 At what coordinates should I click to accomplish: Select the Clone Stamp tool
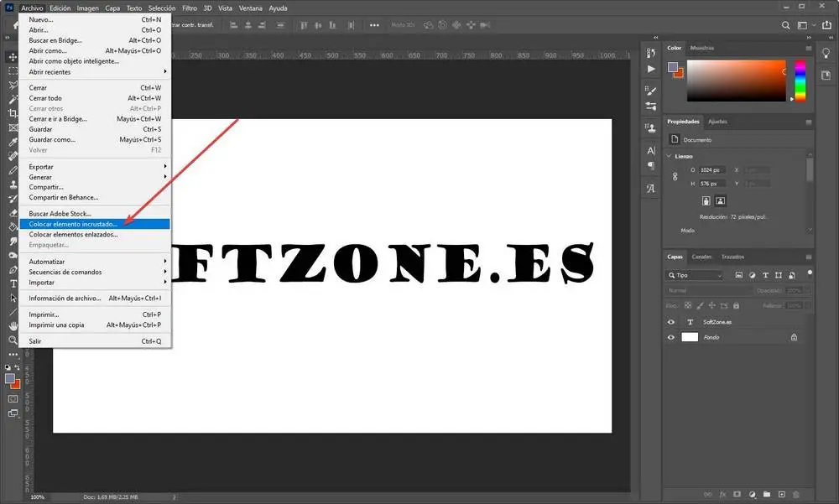point(13,184)
